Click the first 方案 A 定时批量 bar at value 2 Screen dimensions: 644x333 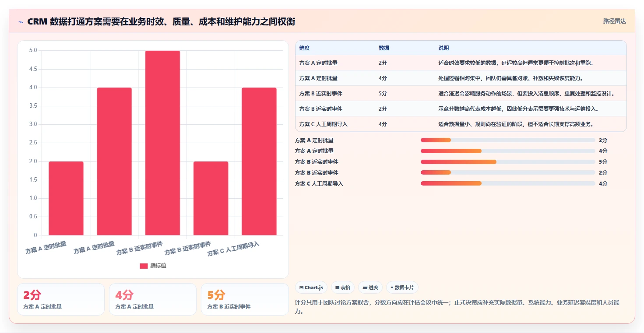click(x=66, y=198)
